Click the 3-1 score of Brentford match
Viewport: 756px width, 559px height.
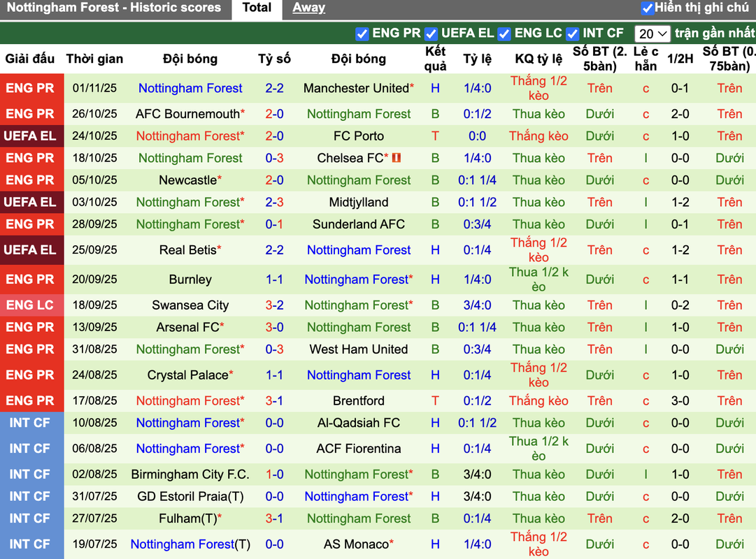(274, 401)
